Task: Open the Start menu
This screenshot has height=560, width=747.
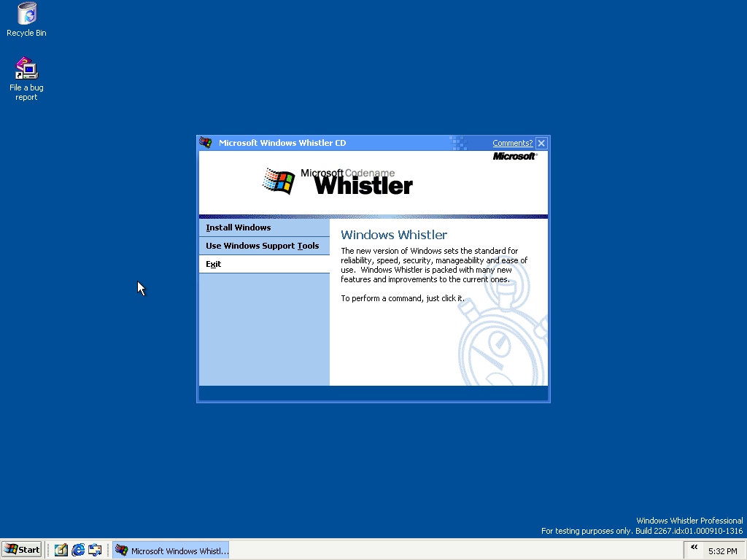Action: [22, 550]
